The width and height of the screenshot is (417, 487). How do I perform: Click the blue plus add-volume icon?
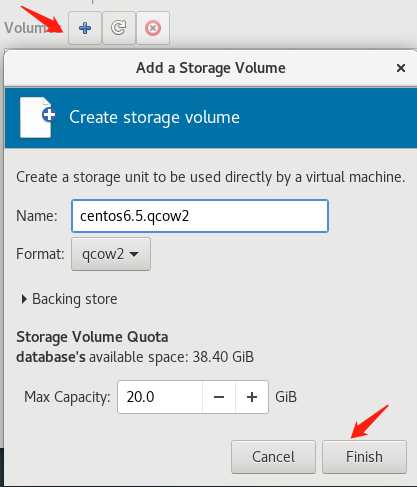pyautogui.click(x=85, y=28)
